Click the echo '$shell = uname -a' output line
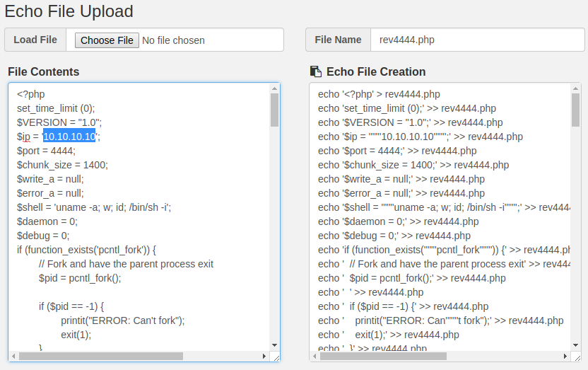588x370 pixels. pyautogui.click(x=444, y=207)
